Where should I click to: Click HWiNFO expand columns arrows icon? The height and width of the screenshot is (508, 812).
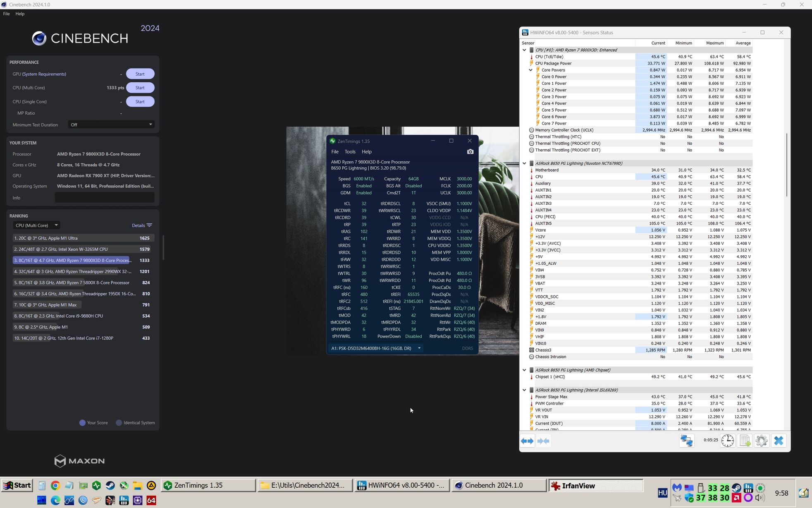click(527, 441)
